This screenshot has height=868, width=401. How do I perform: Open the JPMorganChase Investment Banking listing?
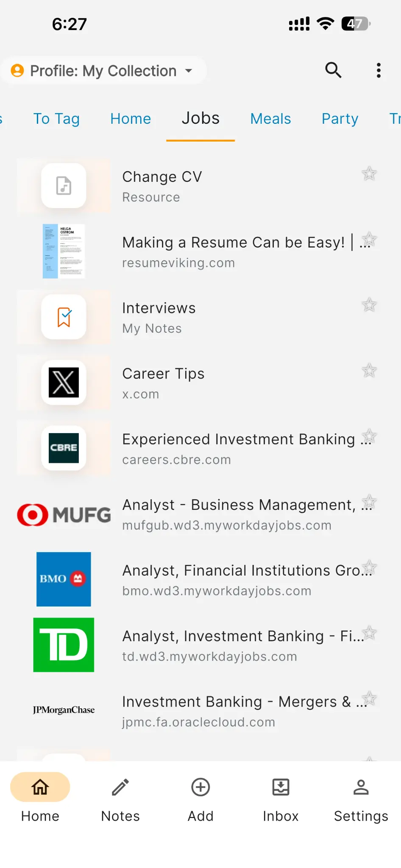237,711
